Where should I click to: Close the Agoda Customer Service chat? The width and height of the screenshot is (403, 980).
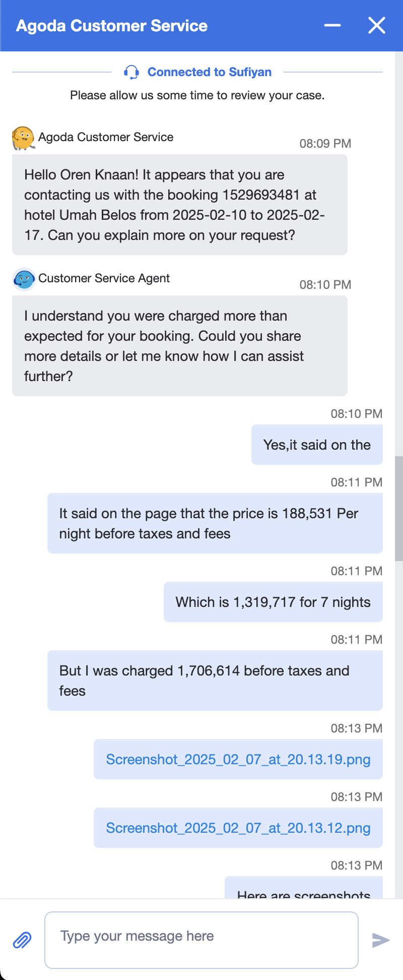(x=377, y=25)
